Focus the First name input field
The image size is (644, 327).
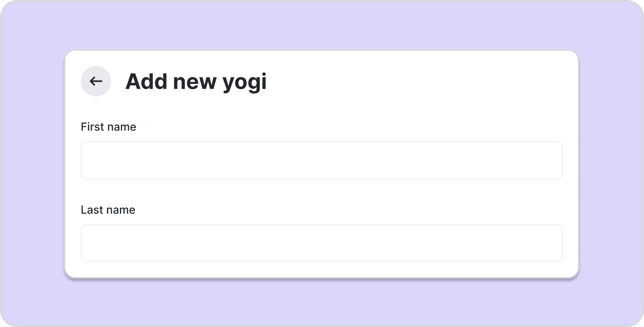(x=321, y=160)
